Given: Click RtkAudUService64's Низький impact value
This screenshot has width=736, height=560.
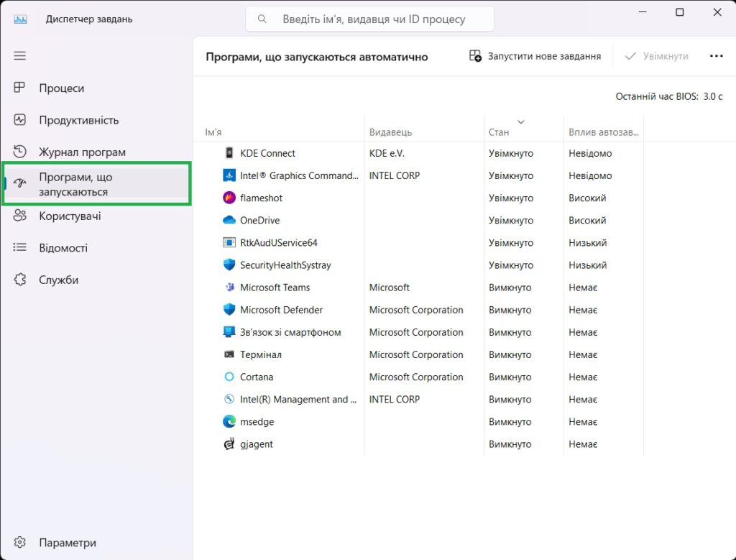Looking at the screenshot, I should (x=588, y=243).
